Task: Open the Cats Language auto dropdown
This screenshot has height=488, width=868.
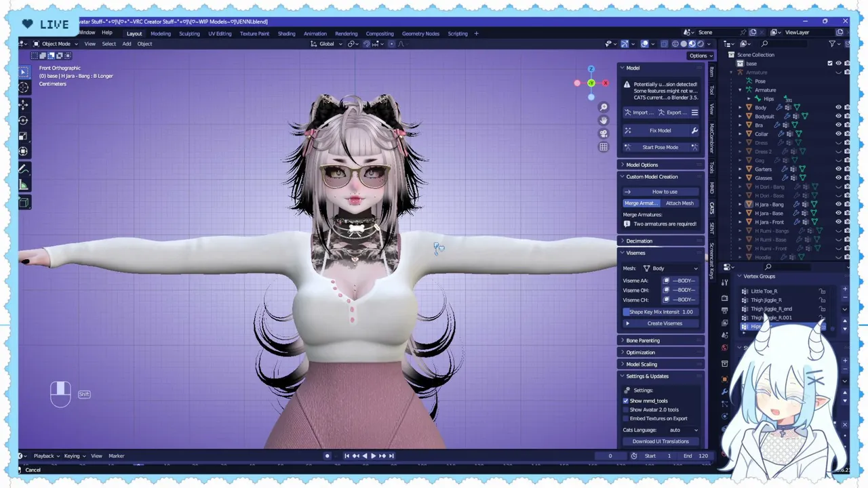Action: tap(683, 430)
